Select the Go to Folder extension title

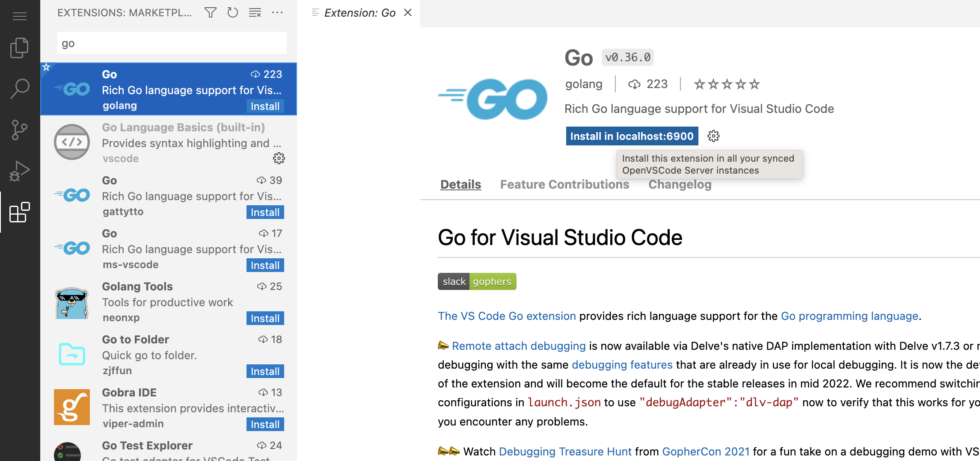(x=135, y=340)
